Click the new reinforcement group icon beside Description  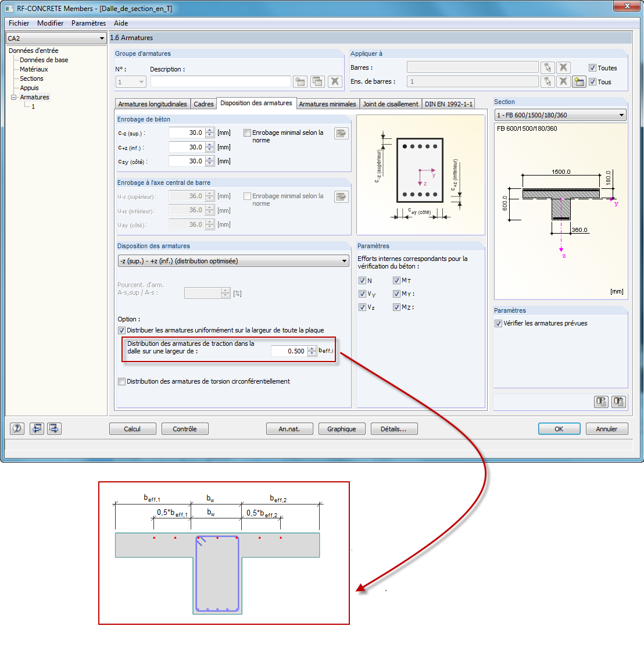[x=300, y=81]
